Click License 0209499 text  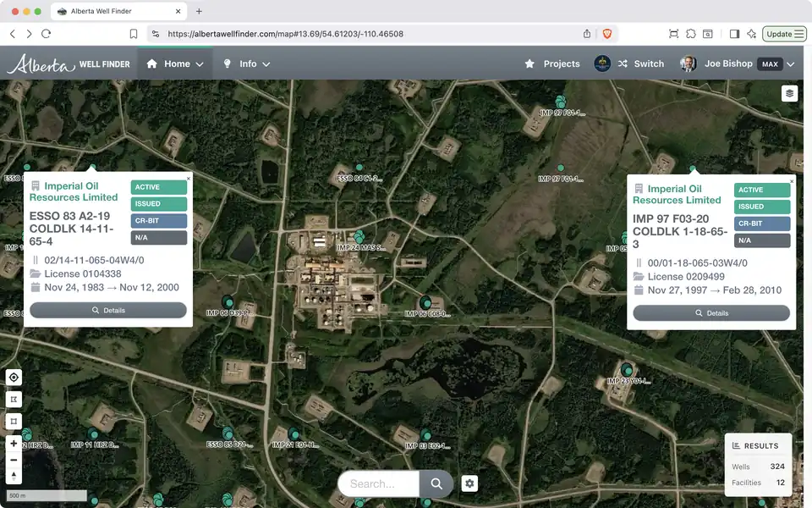pyautogui.click(x=686, y=276)
